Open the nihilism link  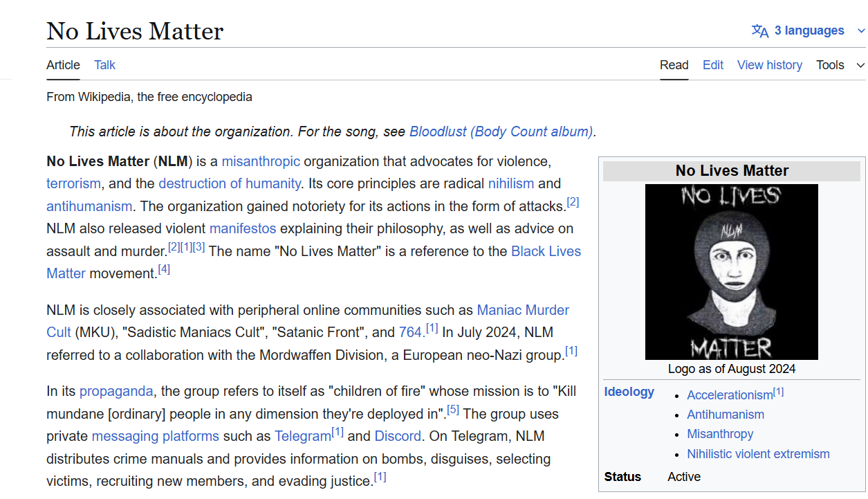(x=511, y=183)
